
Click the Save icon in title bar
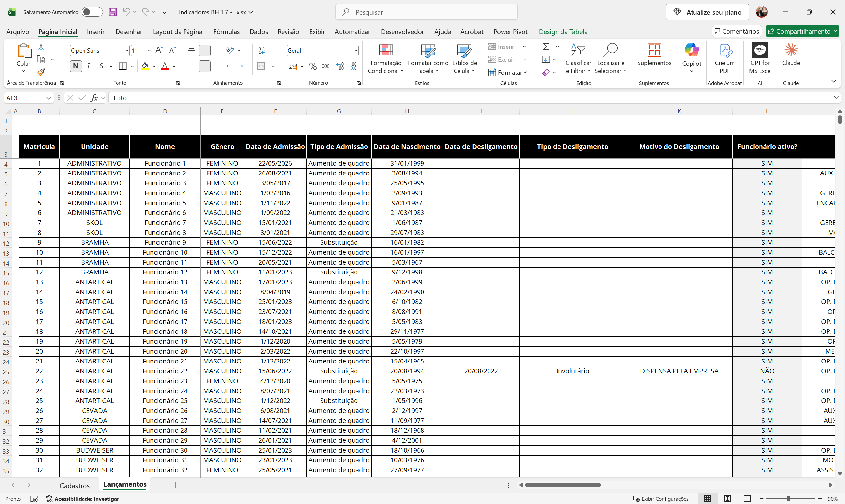[113, 12]
